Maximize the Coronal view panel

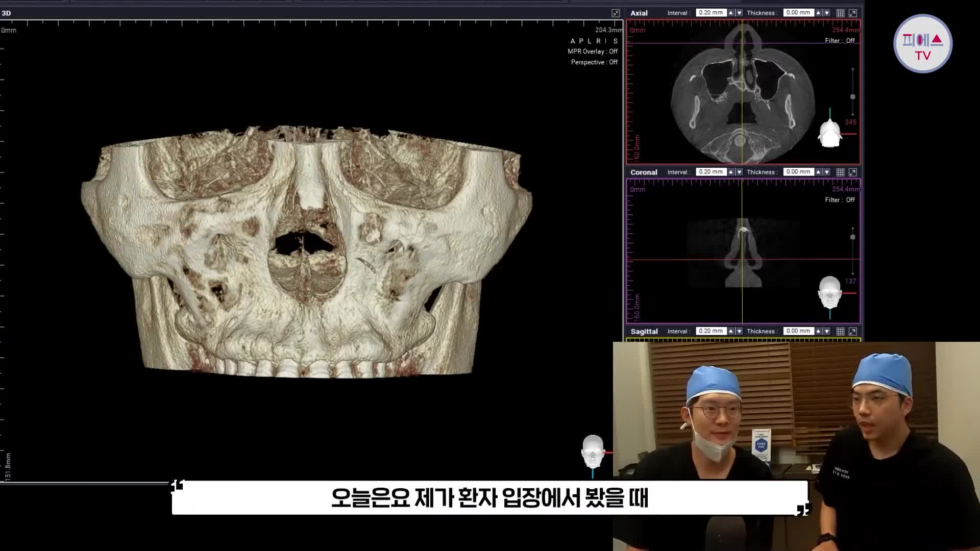coord(852,172)
